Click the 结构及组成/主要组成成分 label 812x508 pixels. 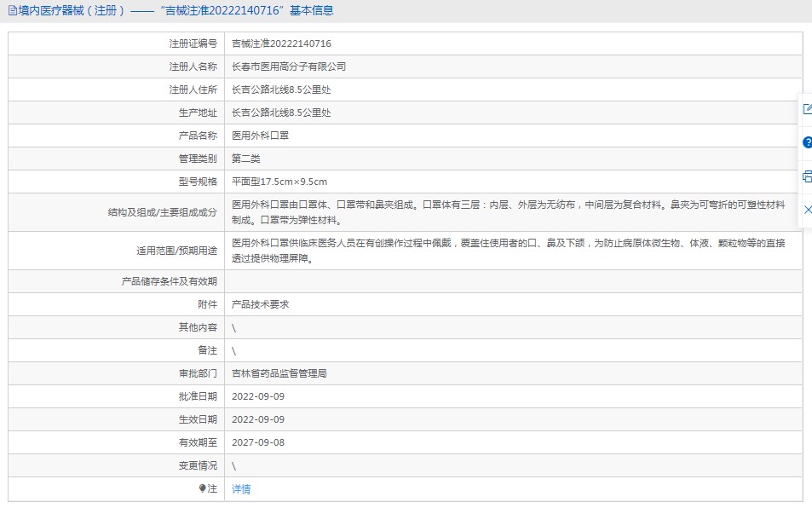pyautogui.click(x=163, y=212)
